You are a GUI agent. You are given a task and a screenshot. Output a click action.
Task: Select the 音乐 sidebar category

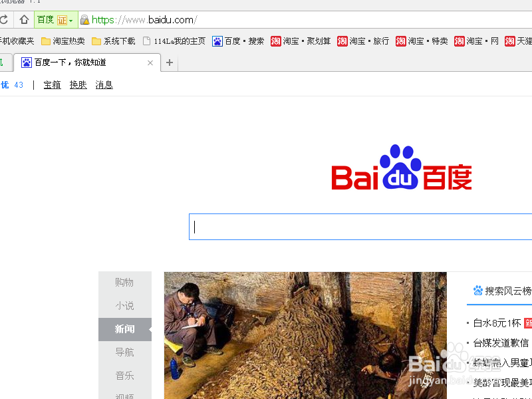tap(124, 376)
